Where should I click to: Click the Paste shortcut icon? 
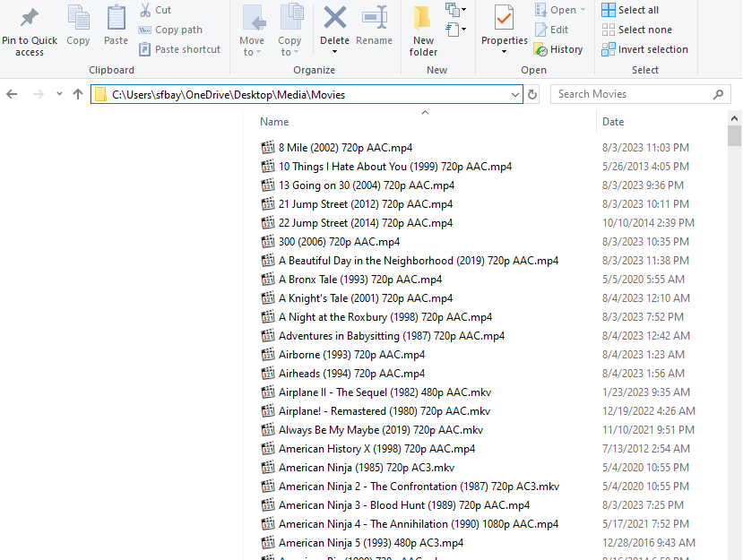(x=145, y=49)
